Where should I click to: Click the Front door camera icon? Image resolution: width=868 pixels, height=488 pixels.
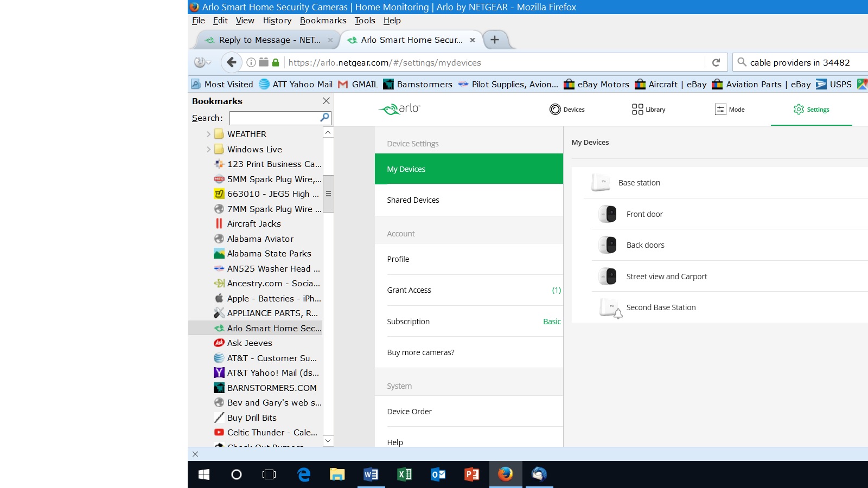(608, 214)
